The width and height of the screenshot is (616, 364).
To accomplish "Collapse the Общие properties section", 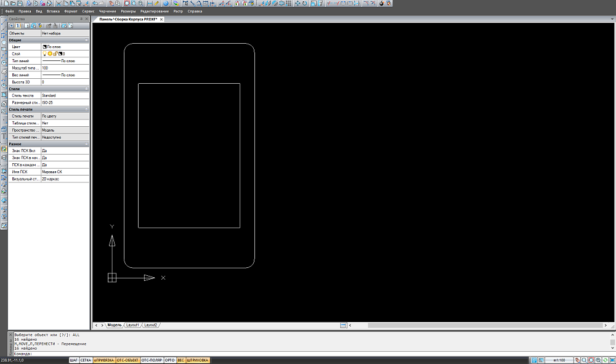I will (x=86, y=40).
